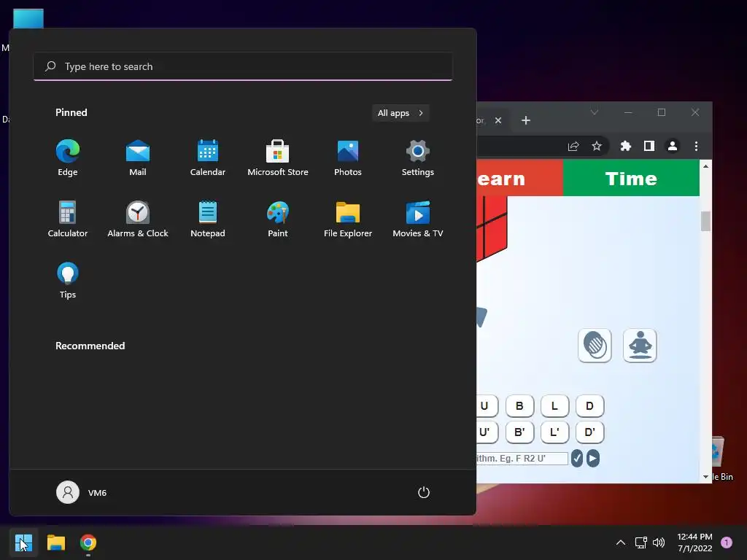Launch the Paint app
Screen dimensions: 747x560
(278, 219)
